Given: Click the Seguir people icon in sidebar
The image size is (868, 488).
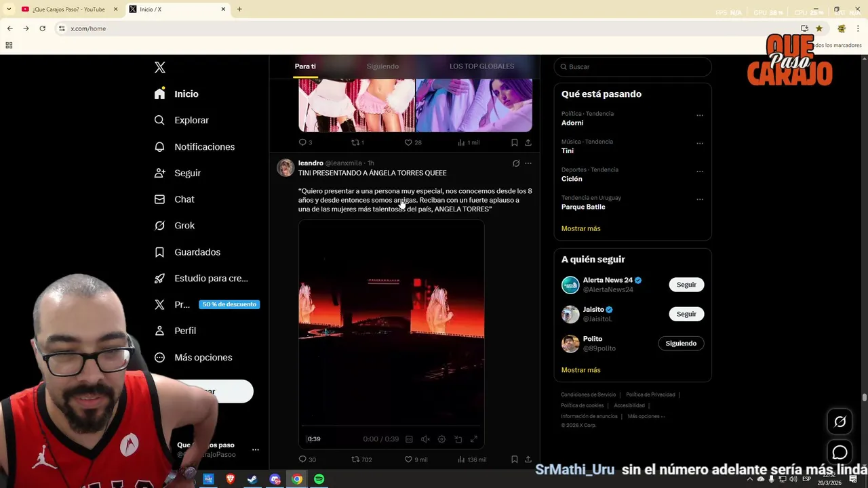Looking at the screenshot, I should coord(160,173).
